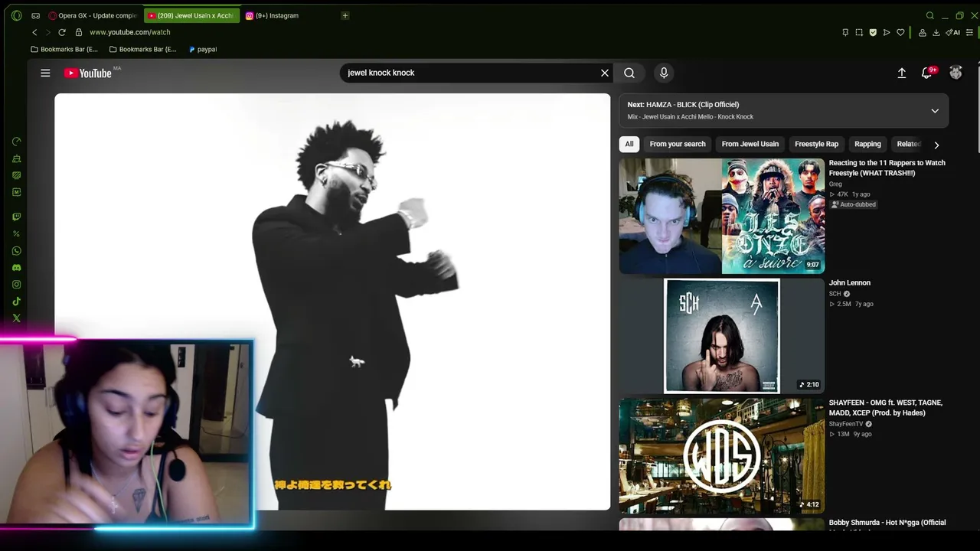Open WhatsApp in the Opera sidebar
980x551 pixels.
tap(17, 251)
